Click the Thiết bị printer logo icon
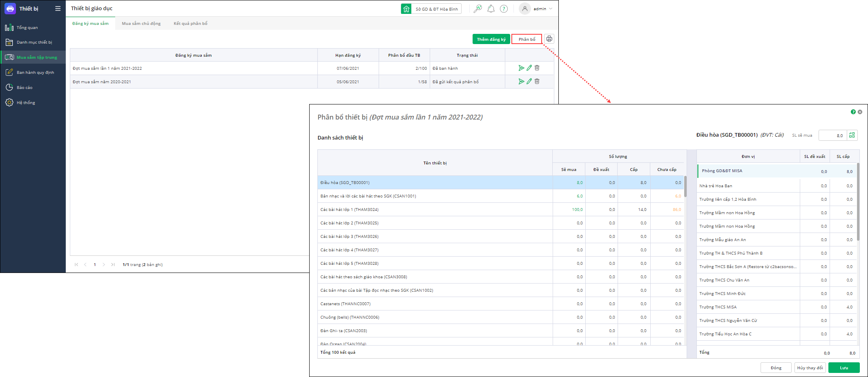The width and height of the screenshot is (868, 377). click(10, 9)
